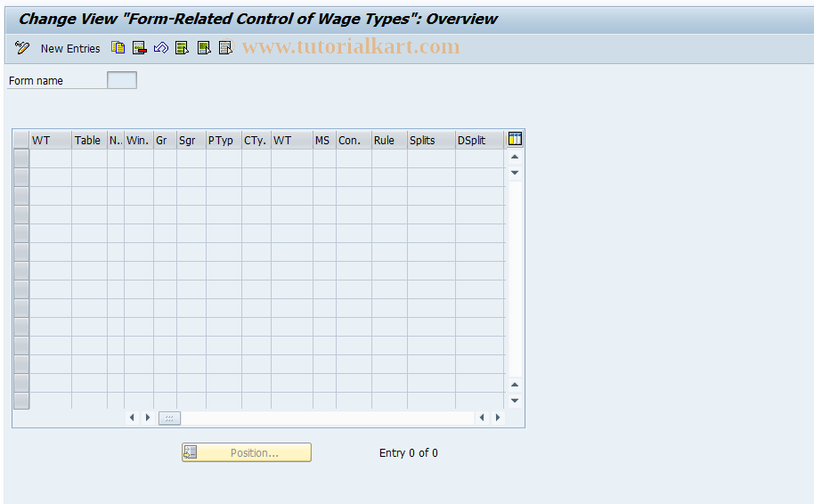Click right arrow at horizontal scrollbar end
814x504 pixels.
click(x=497, y=418)
